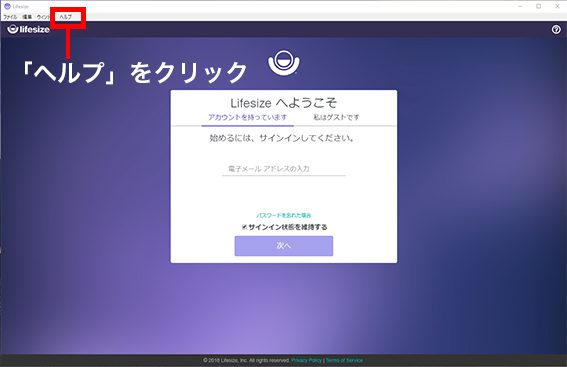567x367 pixels.
Task: Click the Lifesize logo in header
Action: 29,29
